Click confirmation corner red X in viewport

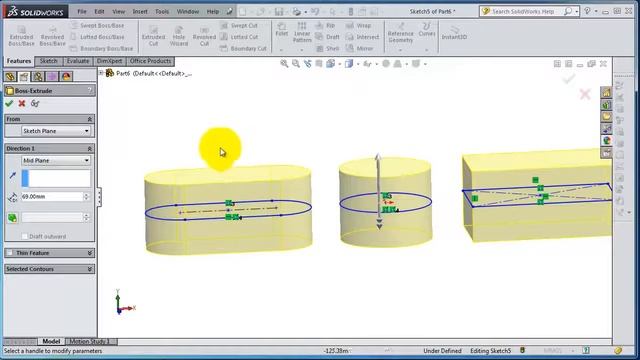pyautogui.click(x=585, y=94)
